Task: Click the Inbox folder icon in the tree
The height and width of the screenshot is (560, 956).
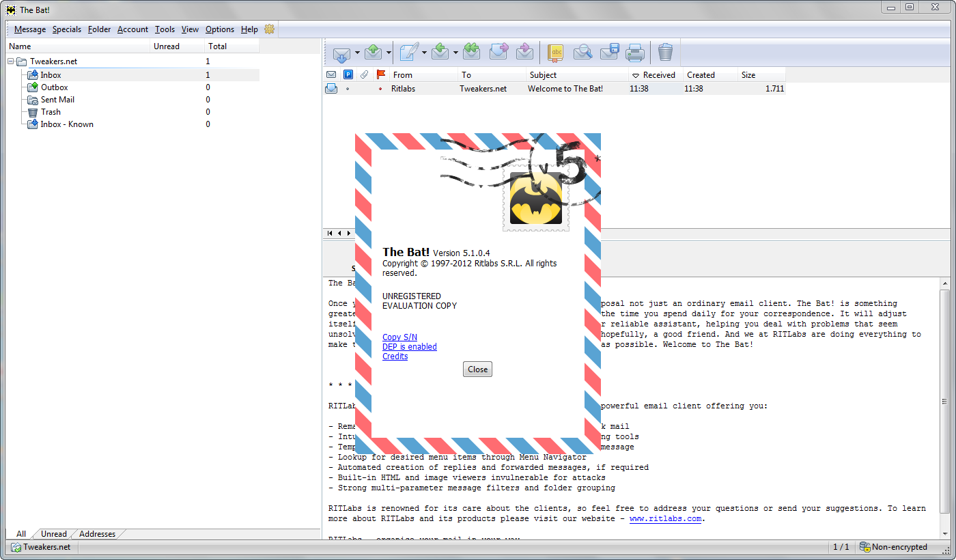Action: [x=33, y=75]
